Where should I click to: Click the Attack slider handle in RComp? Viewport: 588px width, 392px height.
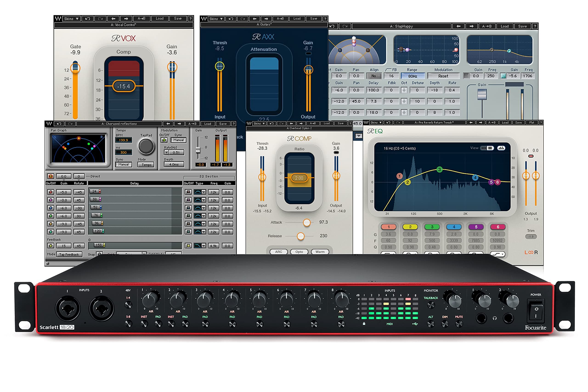(307, 222)
